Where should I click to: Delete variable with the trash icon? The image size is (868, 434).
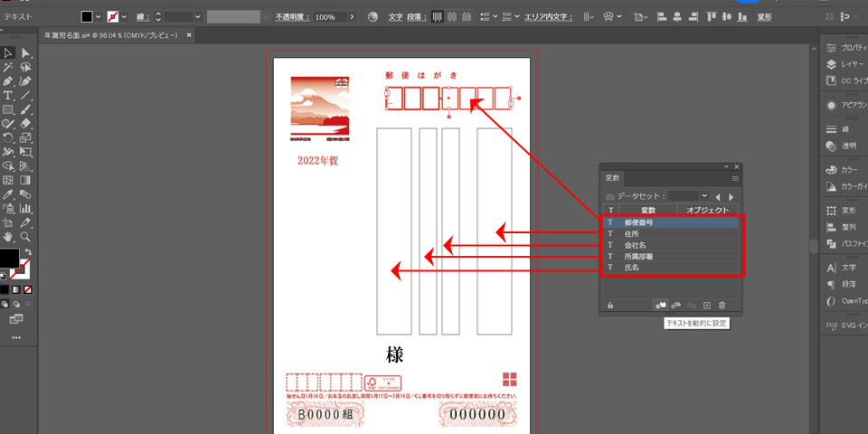(722, 306)
